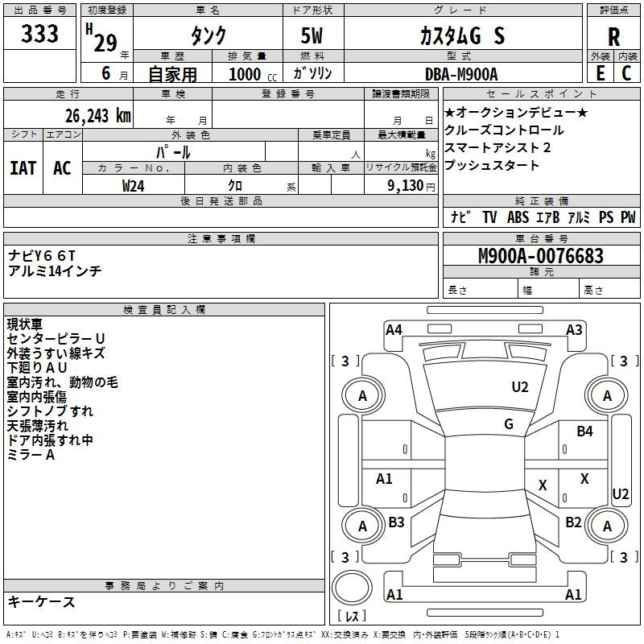Select inspector note 室内内張傷
Screen dimensions: 644x644
pos(36,397)
